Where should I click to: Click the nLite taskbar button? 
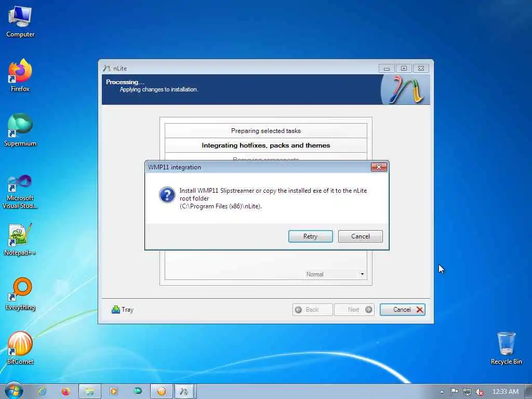pos(184,392)
